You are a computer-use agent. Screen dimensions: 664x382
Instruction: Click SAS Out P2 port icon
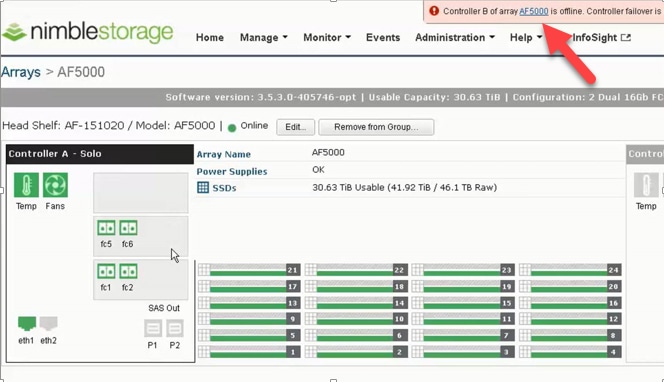click(x=175, y=329)
